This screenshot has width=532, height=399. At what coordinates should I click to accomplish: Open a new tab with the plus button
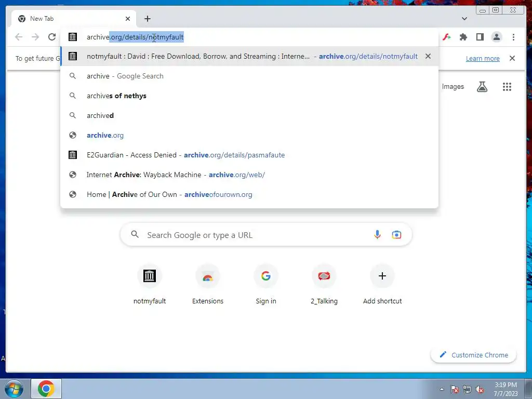(147, 19)
